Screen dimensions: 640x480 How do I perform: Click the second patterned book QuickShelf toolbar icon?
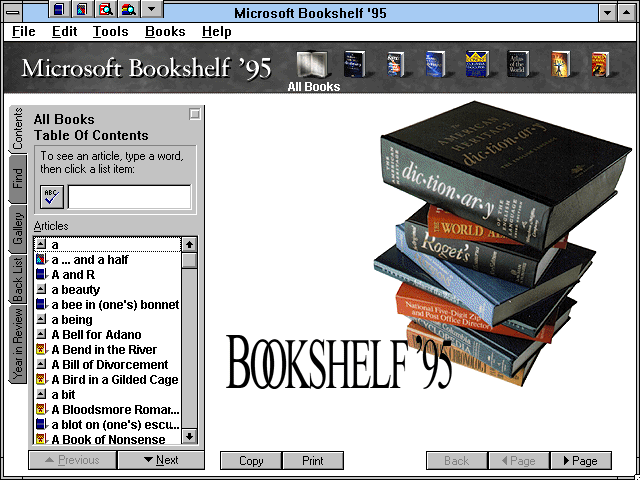click(82, 9)
